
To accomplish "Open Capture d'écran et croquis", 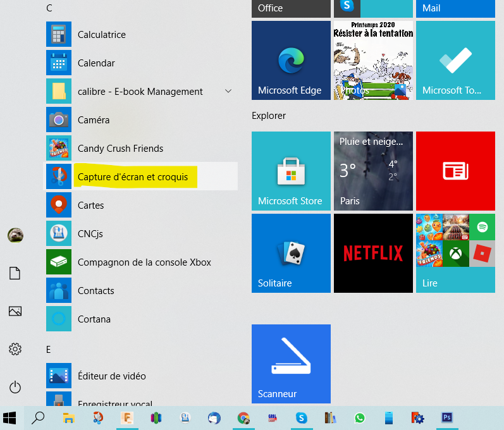I will (x=140, y=176).
